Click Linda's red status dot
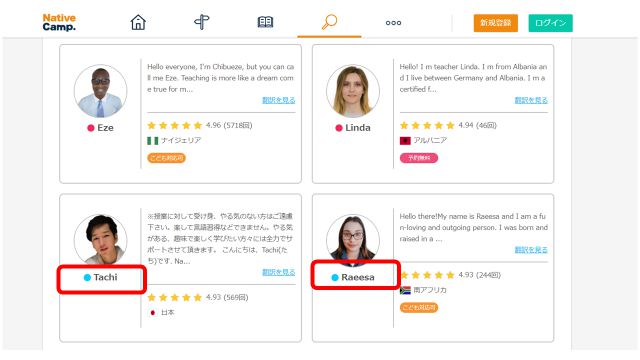640x360 pixels. [x=339, y=128]
